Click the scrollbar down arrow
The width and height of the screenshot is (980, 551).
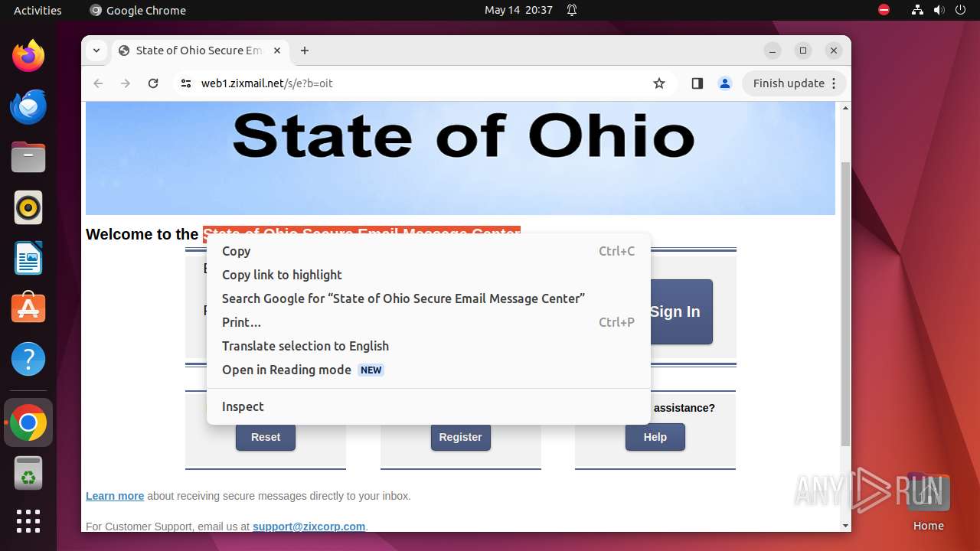pyautogui.click(x=845, y=526)
